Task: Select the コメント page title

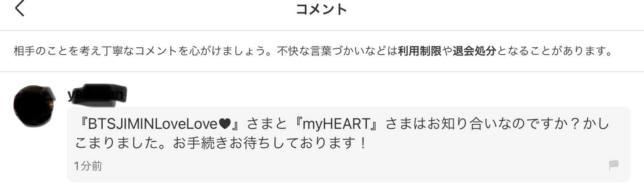Action: (x=322, y=9)
